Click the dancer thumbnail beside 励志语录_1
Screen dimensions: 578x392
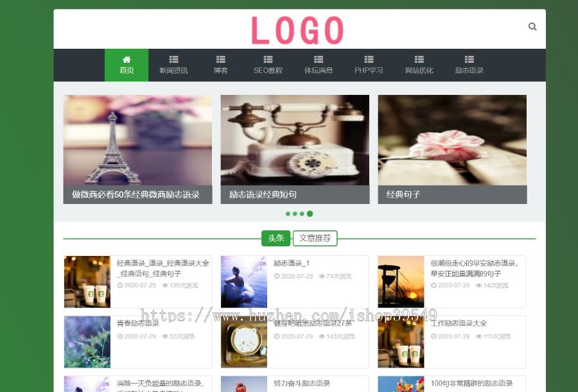[244, 282]
